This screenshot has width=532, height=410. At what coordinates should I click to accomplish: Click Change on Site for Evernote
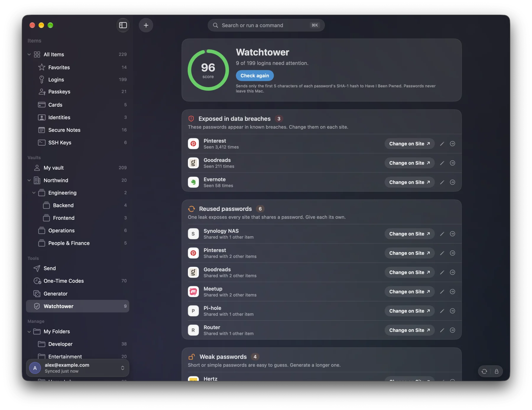[409, 182]
